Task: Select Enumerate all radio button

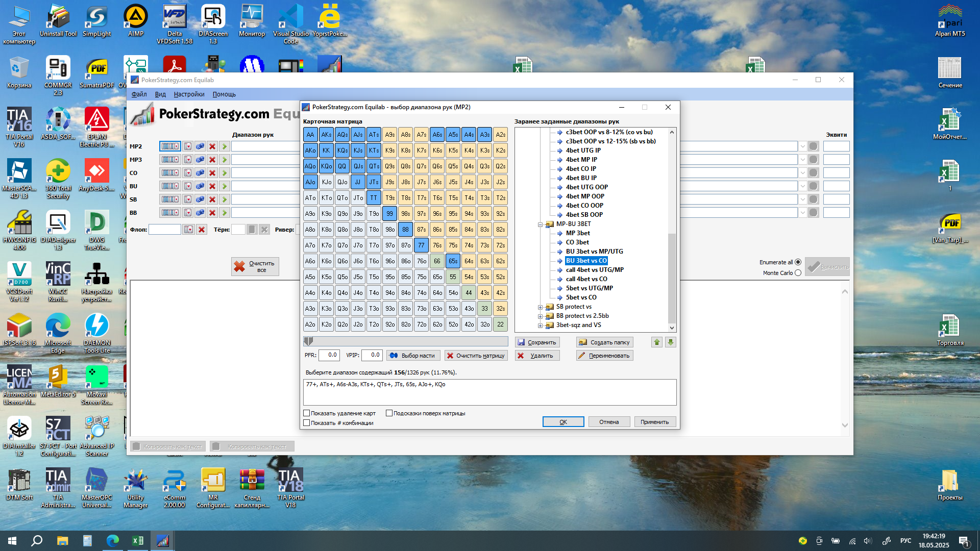Action: tap(798, 262)
